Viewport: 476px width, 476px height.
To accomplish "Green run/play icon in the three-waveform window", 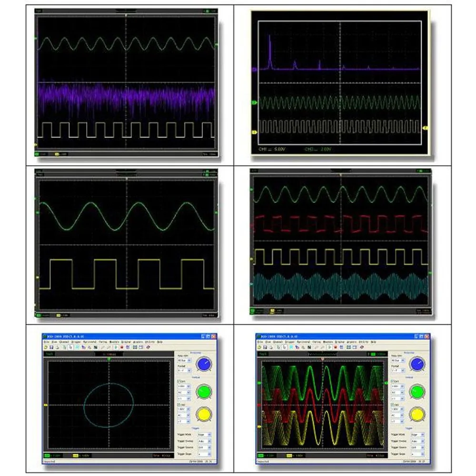I will 329,347.
